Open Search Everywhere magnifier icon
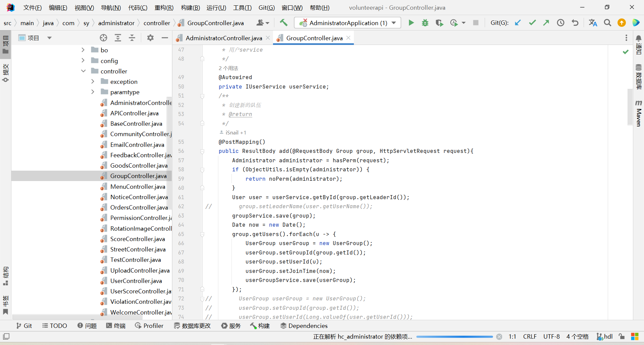 coord(607,23)
